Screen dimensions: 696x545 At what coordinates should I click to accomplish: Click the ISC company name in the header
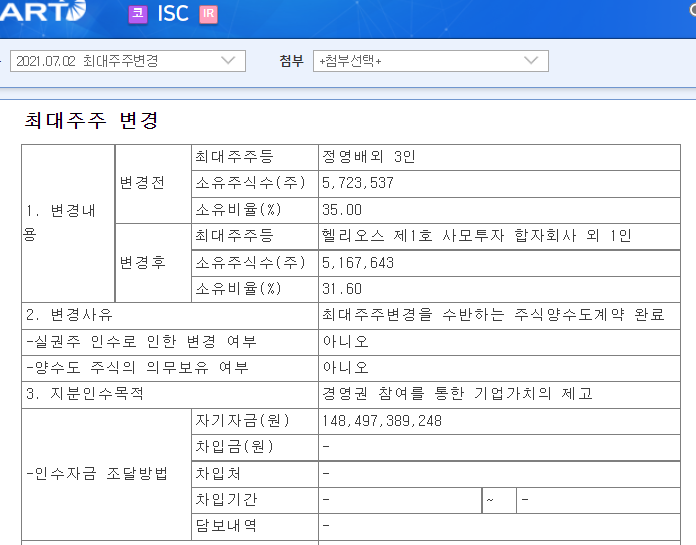[x=173, y=14]
